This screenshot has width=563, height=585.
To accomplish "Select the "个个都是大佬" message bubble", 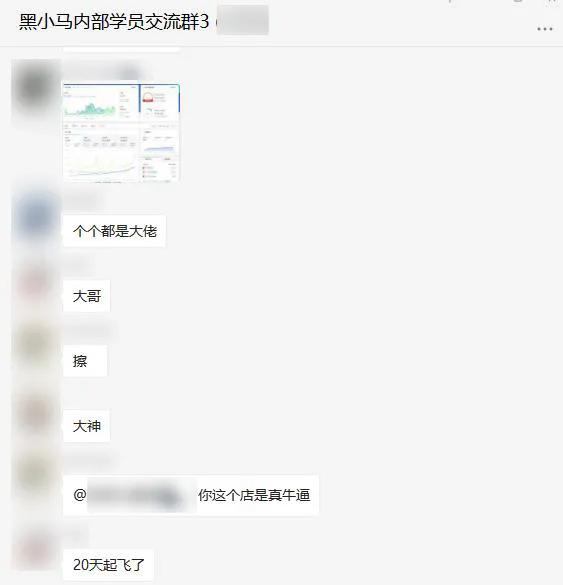I will pyautogui.click(x=114, y=231).
